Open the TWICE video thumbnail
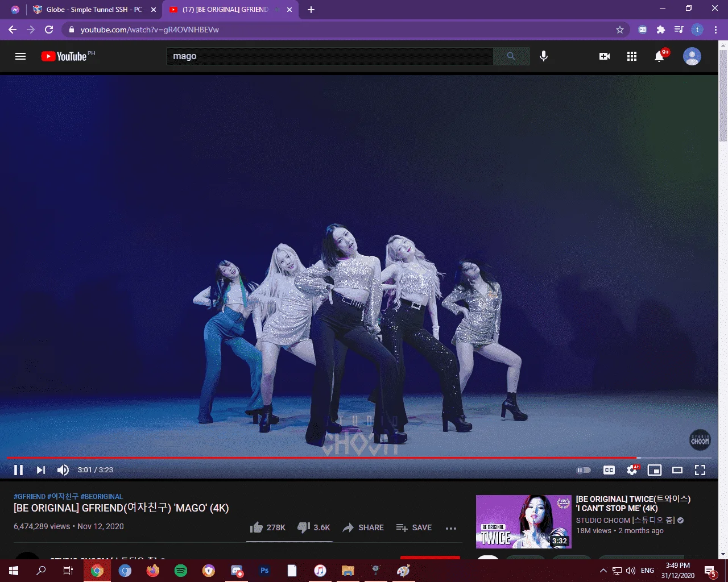The height and width of the screenshot is (582, 728). (523, 522)
